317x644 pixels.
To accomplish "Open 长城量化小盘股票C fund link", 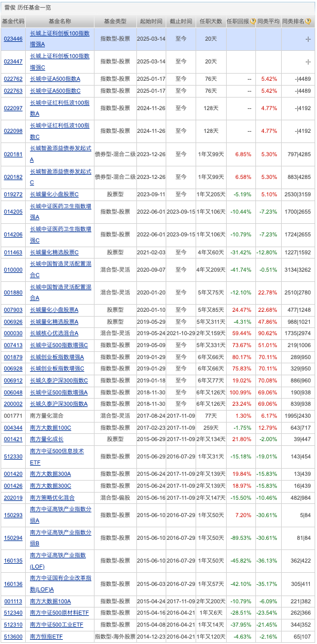I will point(54,195).
